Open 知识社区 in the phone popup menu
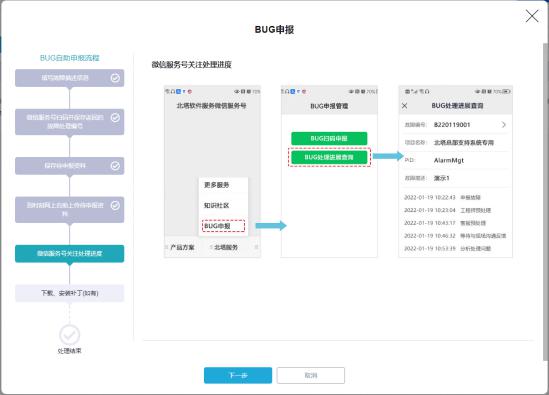The height and width of the screenshot is (395, 549). coord(216,205)
